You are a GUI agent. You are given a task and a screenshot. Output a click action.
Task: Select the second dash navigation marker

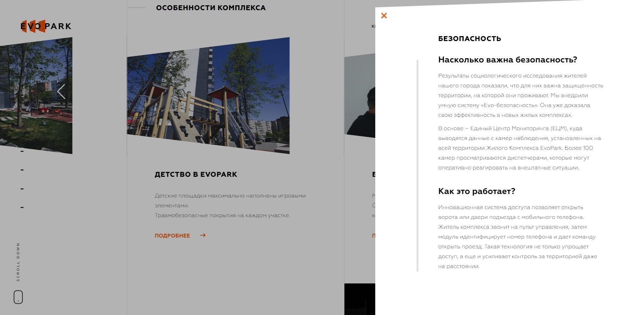coord(22,170)
